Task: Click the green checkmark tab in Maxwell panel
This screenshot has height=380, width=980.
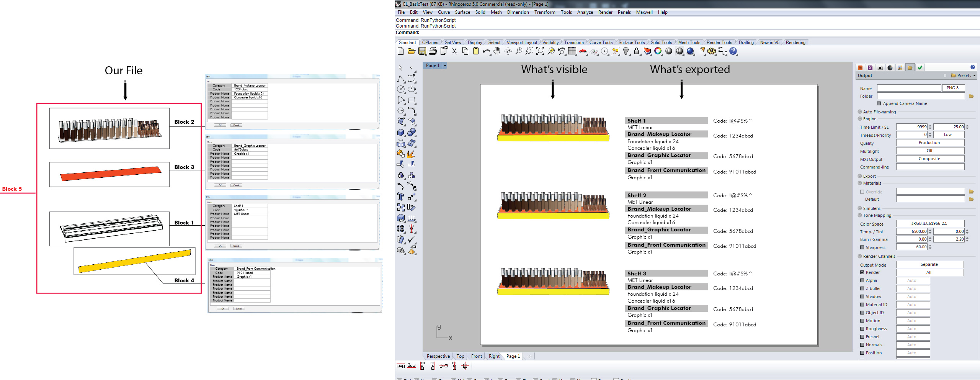Action: 920,67
